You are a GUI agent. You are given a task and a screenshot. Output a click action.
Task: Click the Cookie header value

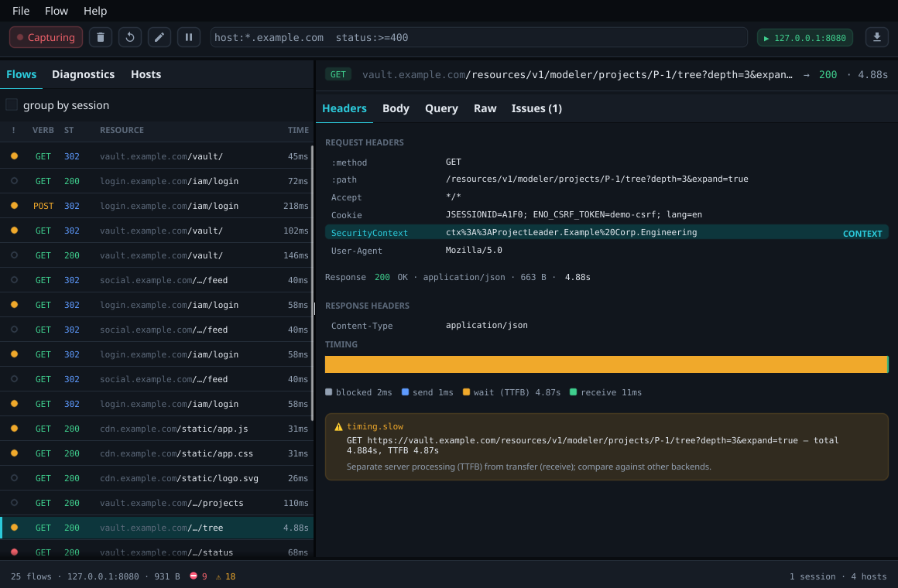[574, 215]
